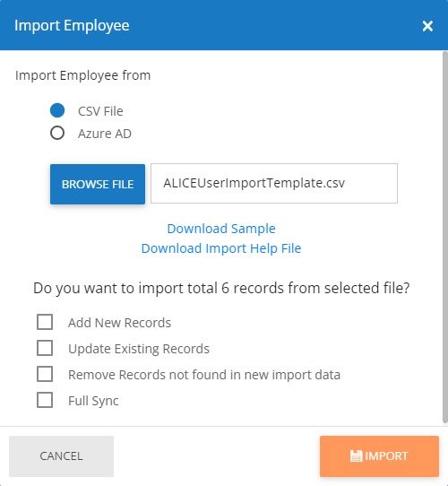Click the 'Update Existing Records' label text
Image resolution: width=448 pixels, height=486 pixels.
click(x=139, y=349)
